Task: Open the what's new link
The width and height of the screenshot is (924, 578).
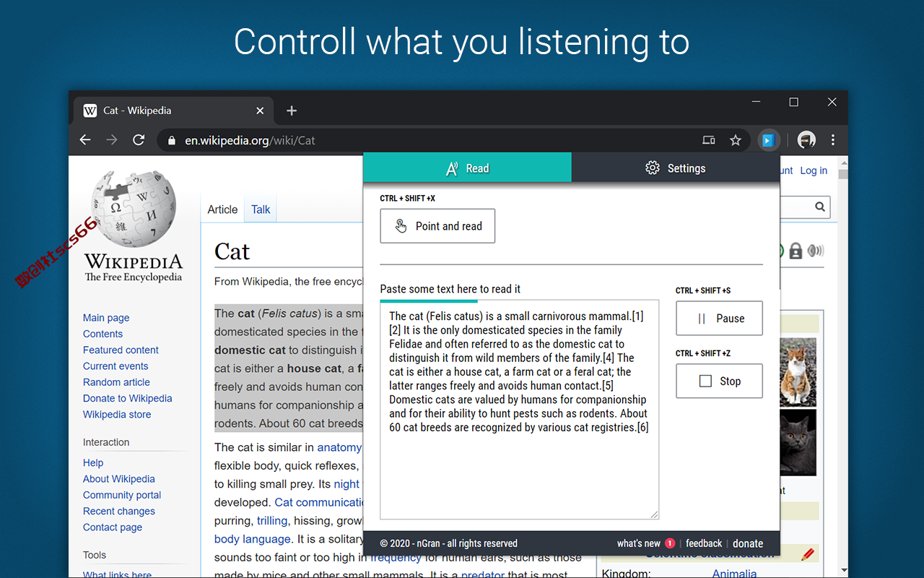Action: [x=639, y=543]
